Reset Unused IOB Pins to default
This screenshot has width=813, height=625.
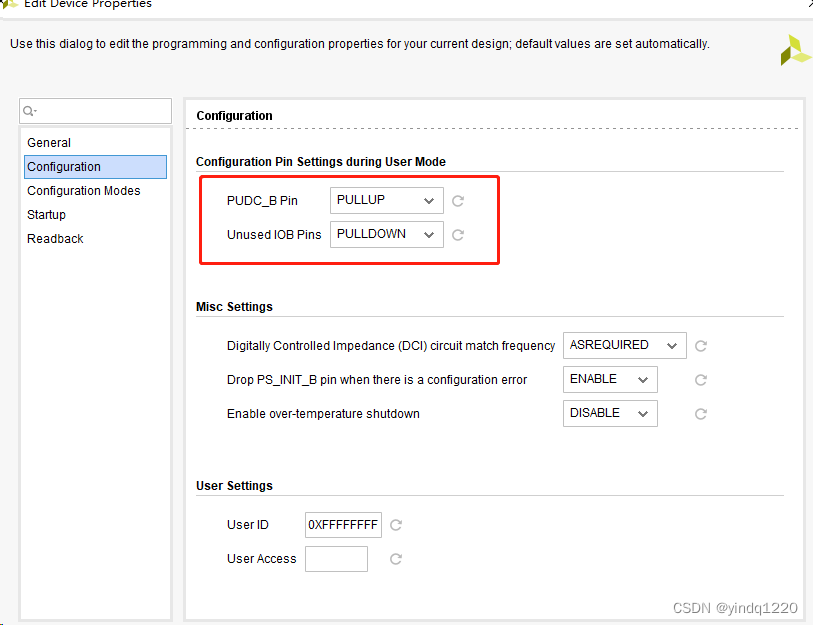tap(458, 235)
